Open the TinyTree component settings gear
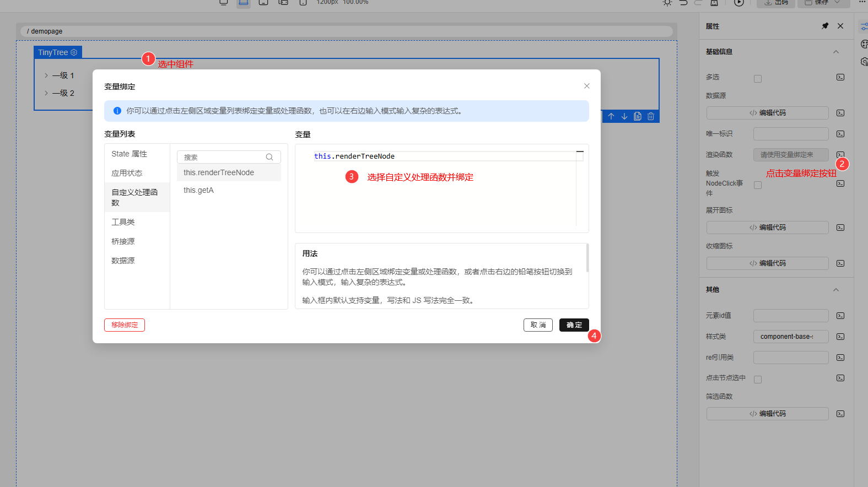868x487 pixels. tap(74, 52)
